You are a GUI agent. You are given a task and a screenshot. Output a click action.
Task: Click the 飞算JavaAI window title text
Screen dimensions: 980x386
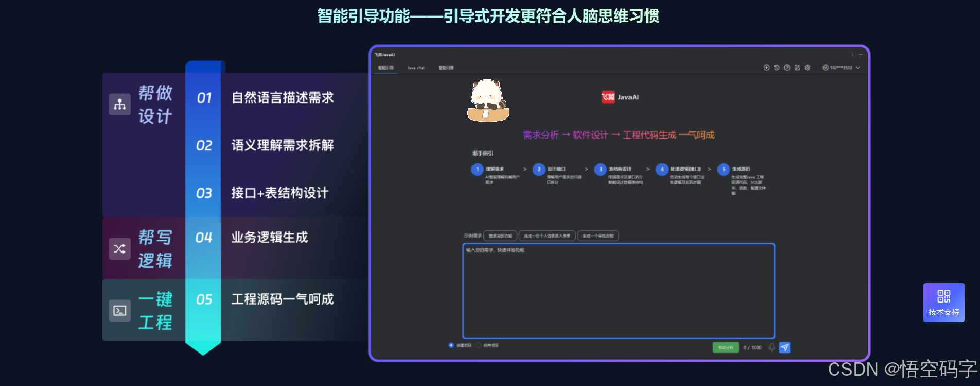tap(385, 55)
